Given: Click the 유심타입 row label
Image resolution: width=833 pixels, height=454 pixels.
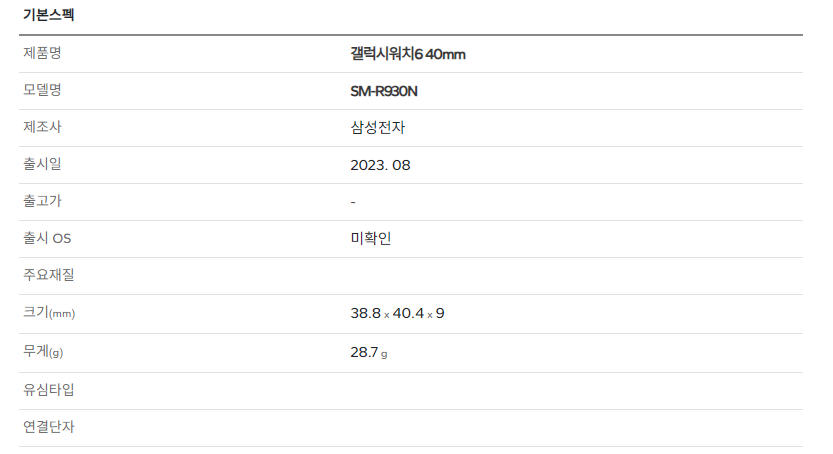Looking at the screenshot, I should [48, 390].
